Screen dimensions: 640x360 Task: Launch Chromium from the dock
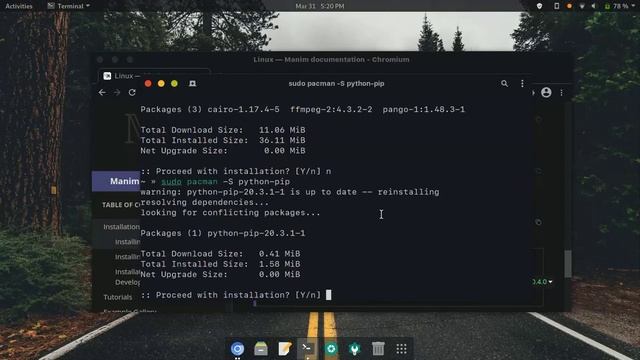click(238, 349)
